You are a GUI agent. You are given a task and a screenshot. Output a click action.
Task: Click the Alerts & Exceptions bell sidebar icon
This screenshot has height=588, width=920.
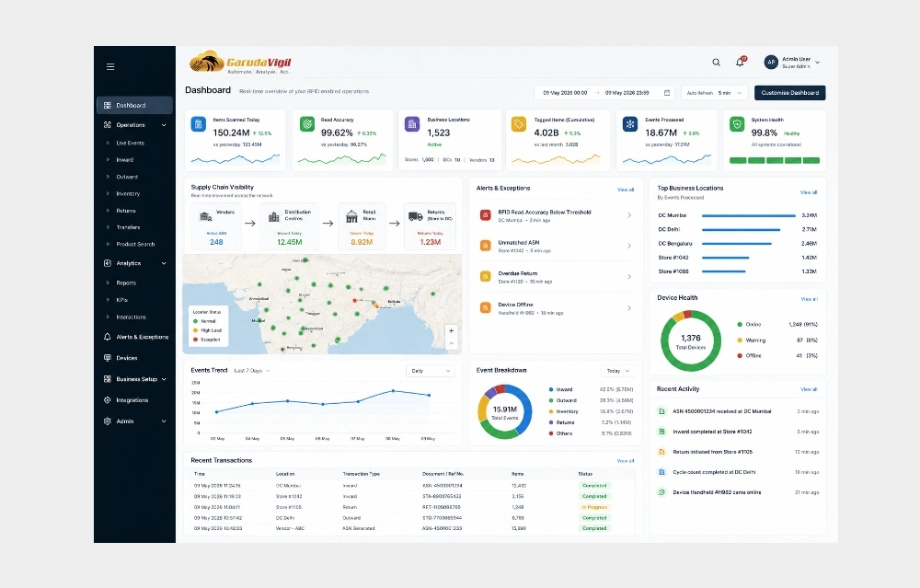point(108,337)
